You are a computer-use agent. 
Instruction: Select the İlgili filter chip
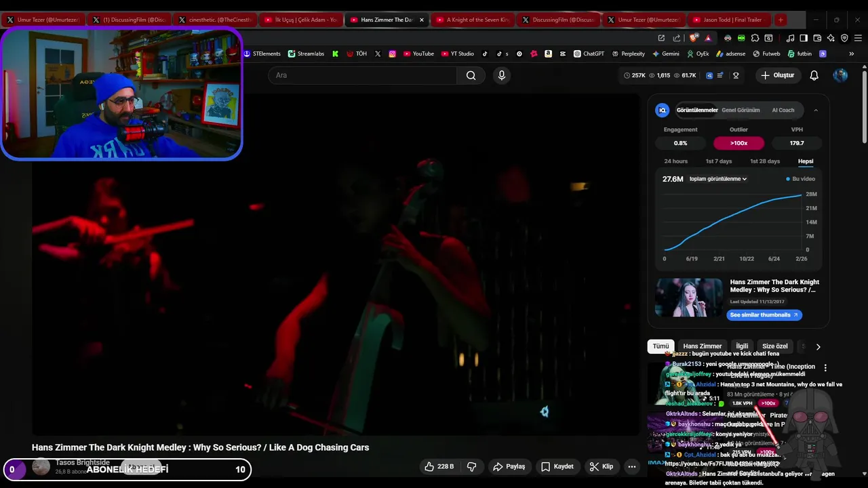pos(742,346)
